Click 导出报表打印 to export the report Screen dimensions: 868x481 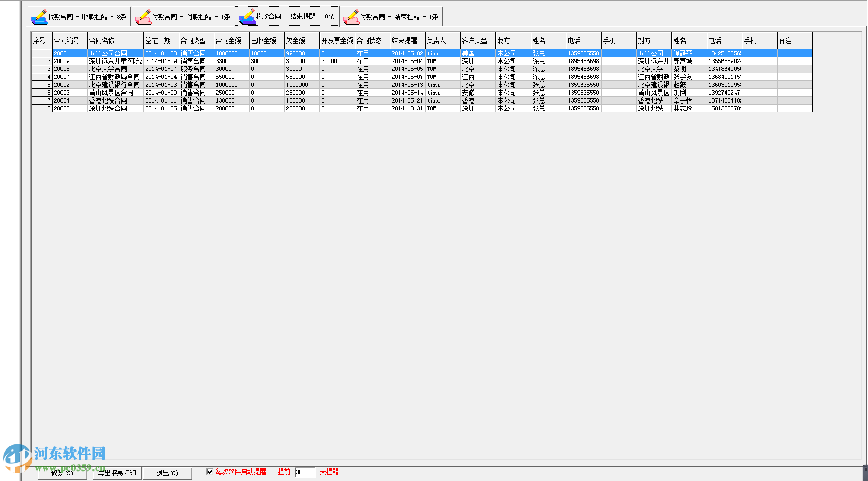(117, 473)
